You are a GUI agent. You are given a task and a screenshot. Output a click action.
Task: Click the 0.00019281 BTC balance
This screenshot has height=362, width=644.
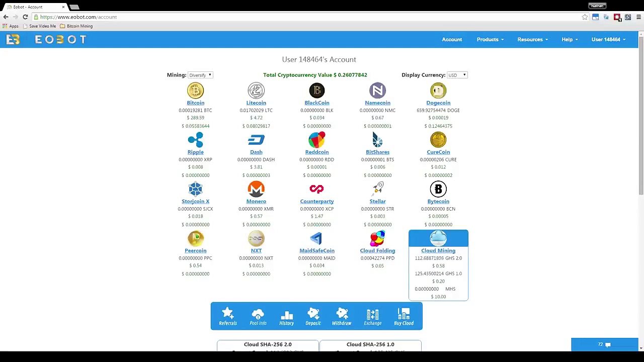pos(195,110)
